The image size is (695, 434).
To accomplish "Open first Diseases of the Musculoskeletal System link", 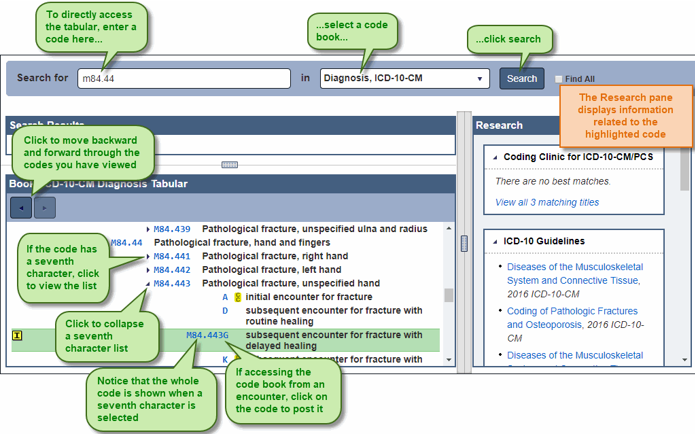I will coord(575,274).
